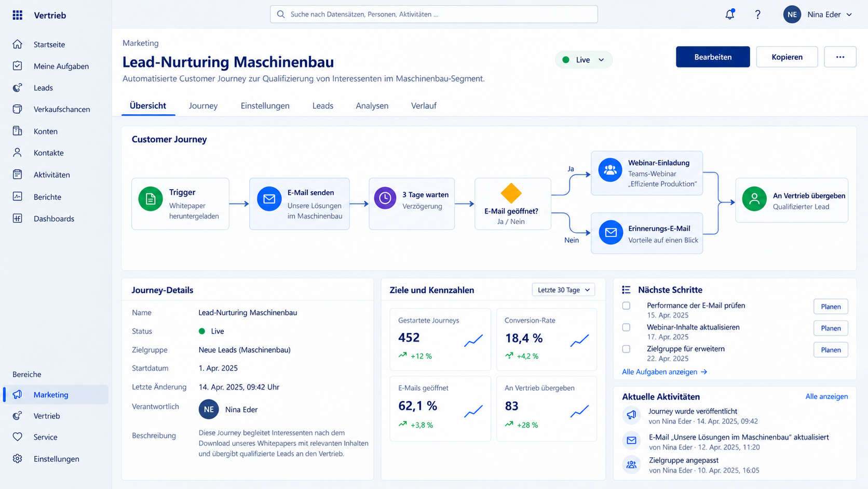Viewport: 868px width, 489px height.
Task: Open the Gestartete Journeys metric card
Action: pos(440,339)
